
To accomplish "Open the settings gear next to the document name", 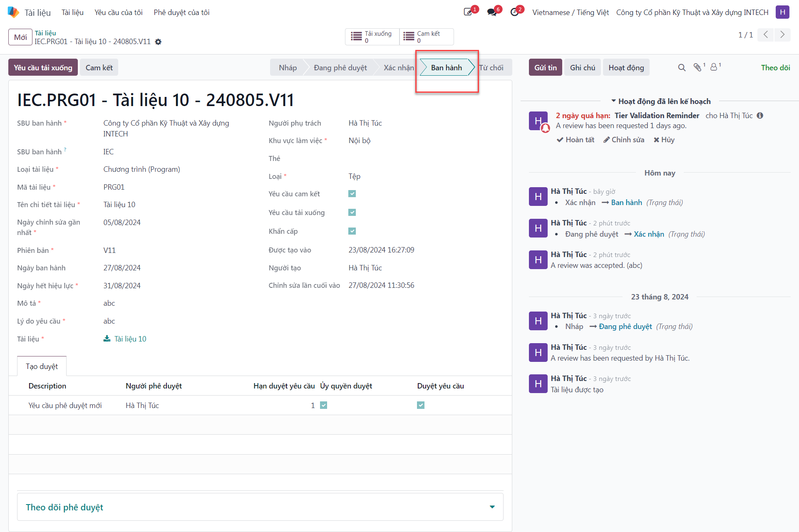I will (158, 42).
